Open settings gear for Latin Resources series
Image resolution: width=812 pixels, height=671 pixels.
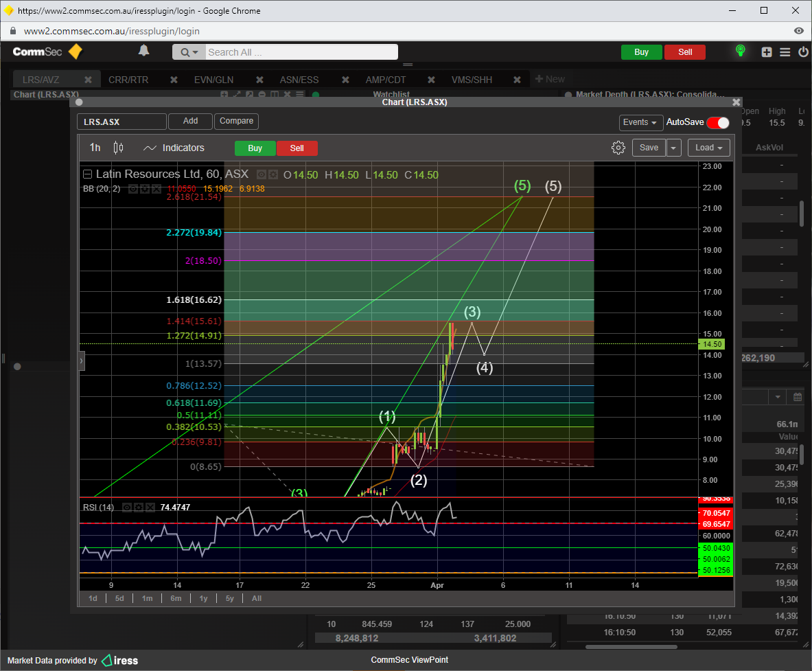pos(273,174)
